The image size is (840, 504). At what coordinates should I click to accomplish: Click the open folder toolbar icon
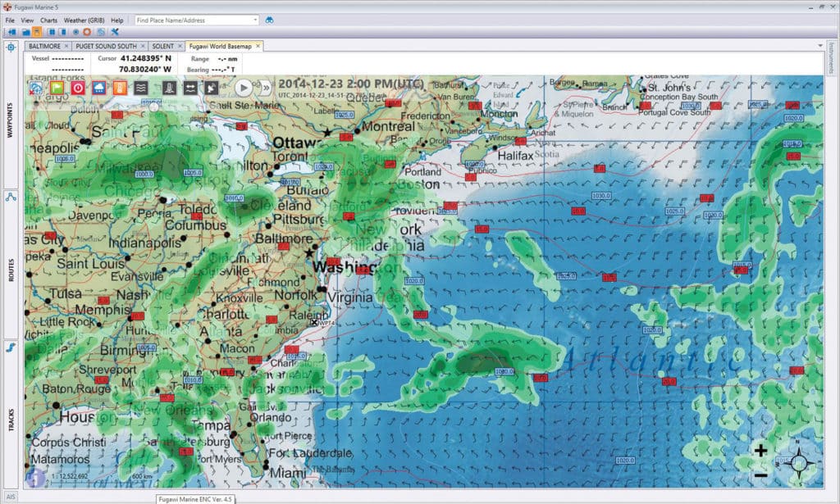coord(25,32)
